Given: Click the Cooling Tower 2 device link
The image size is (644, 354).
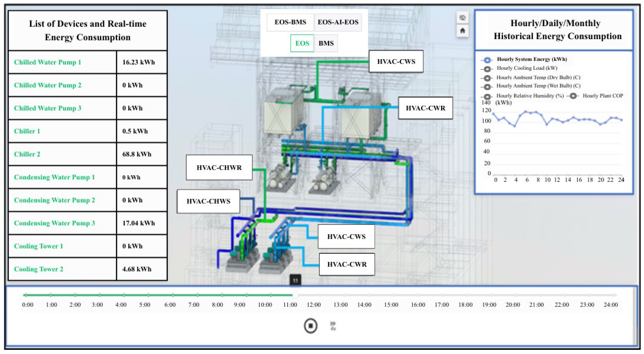Looking at the screenshot, I should click(39, 269).
